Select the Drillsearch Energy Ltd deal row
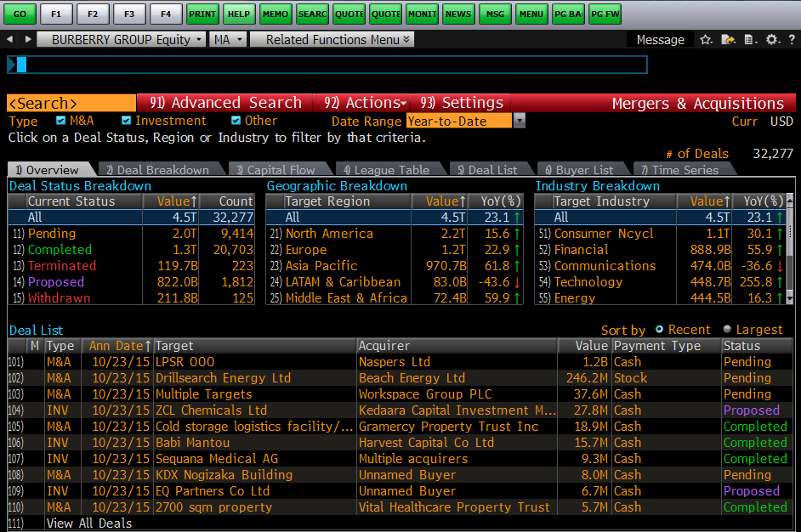Image resolution: width=801 pixels, height=532 pixels. click(223, 378)
